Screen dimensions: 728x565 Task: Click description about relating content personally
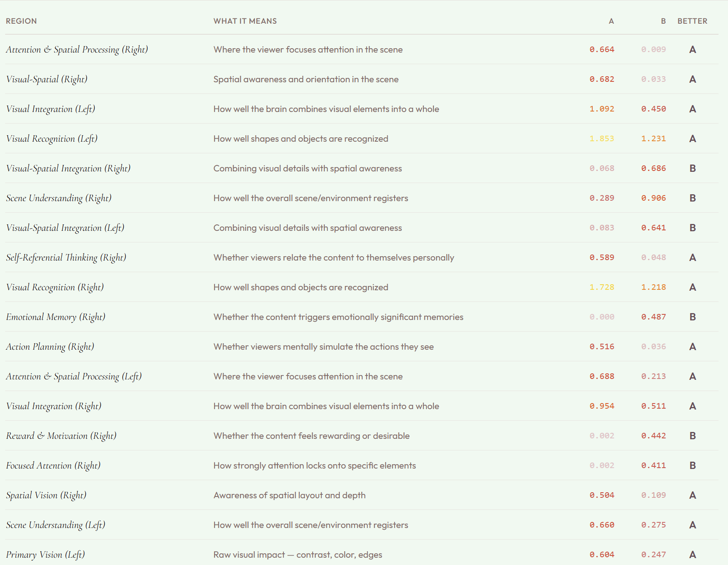click(334, 258)
